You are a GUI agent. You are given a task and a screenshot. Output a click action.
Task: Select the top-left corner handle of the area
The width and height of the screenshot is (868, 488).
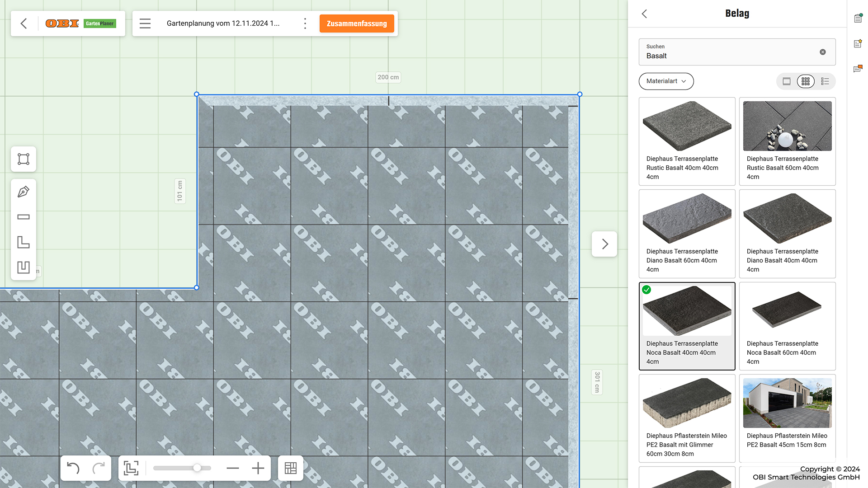(197, 94)
